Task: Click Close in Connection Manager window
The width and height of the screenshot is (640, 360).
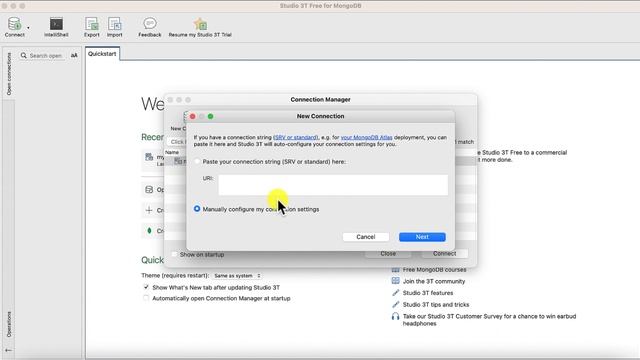Action: pyautogui.click(x=388, y=253)
